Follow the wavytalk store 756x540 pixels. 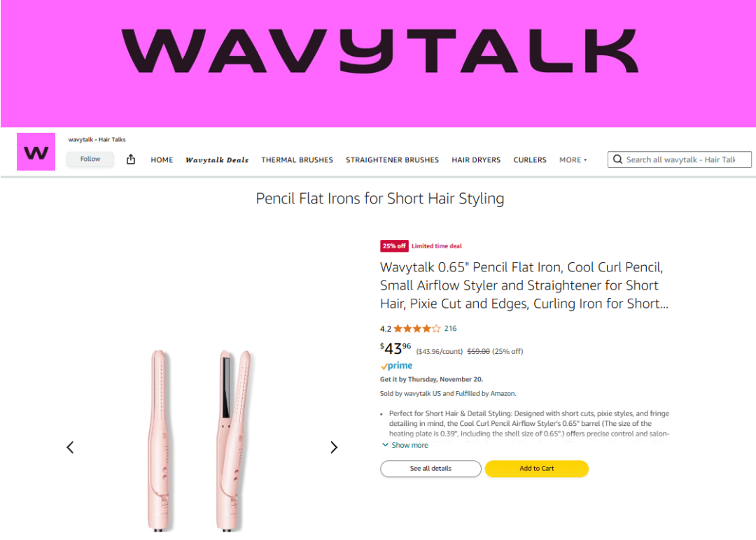(90, 159)
